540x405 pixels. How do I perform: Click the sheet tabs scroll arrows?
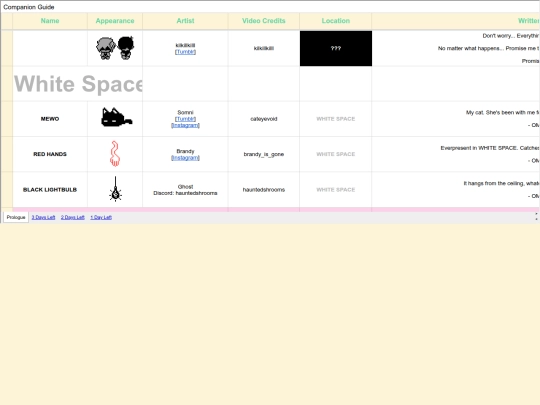tap(536, 217)
